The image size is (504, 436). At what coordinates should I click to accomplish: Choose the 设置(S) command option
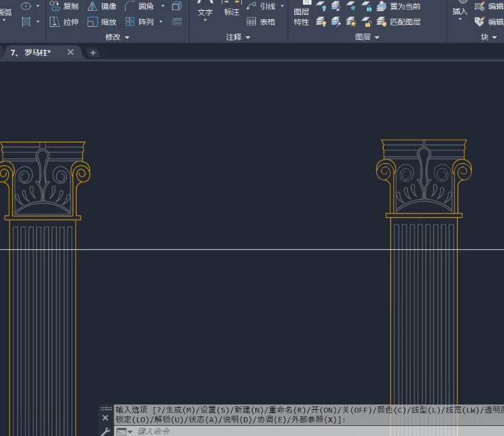coord(215,410)
